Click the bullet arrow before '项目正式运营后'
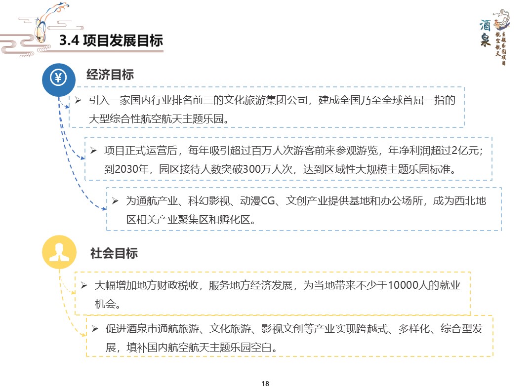532x392 pixels. (x=93, y=151)
